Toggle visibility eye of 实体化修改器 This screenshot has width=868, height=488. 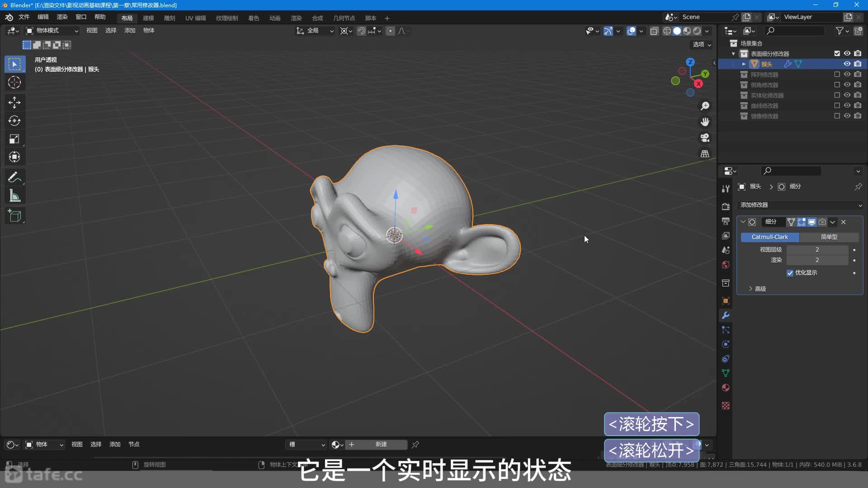[847, 95]
